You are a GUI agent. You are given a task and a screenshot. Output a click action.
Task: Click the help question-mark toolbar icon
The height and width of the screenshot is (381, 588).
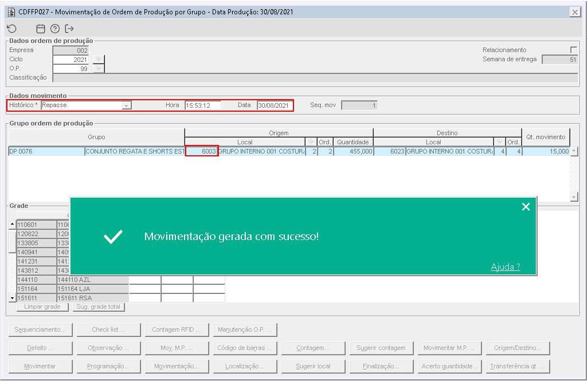pos(55,29)
